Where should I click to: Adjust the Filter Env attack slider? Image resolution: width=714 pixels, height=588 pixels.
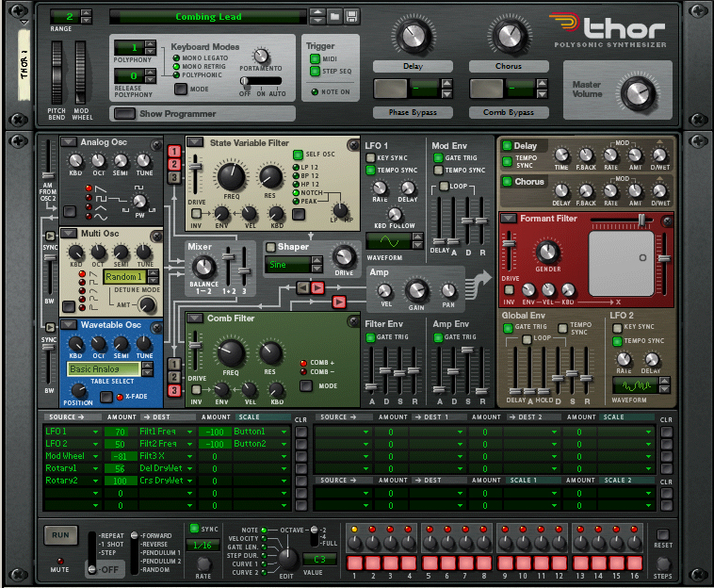[x=371, y=387]
